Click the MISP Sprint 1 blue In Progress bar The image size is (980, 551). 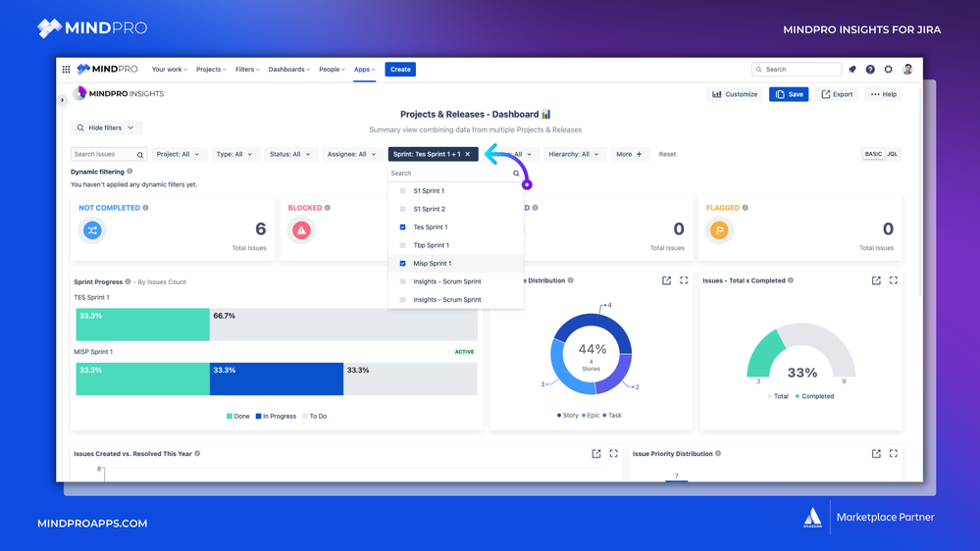pos(277,378)
